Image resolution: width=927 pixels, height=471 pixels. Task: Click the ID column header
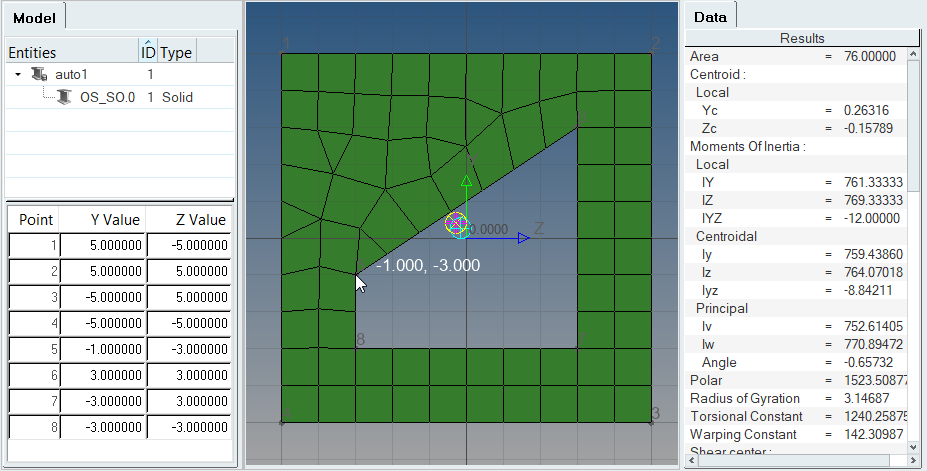(148, 52)
